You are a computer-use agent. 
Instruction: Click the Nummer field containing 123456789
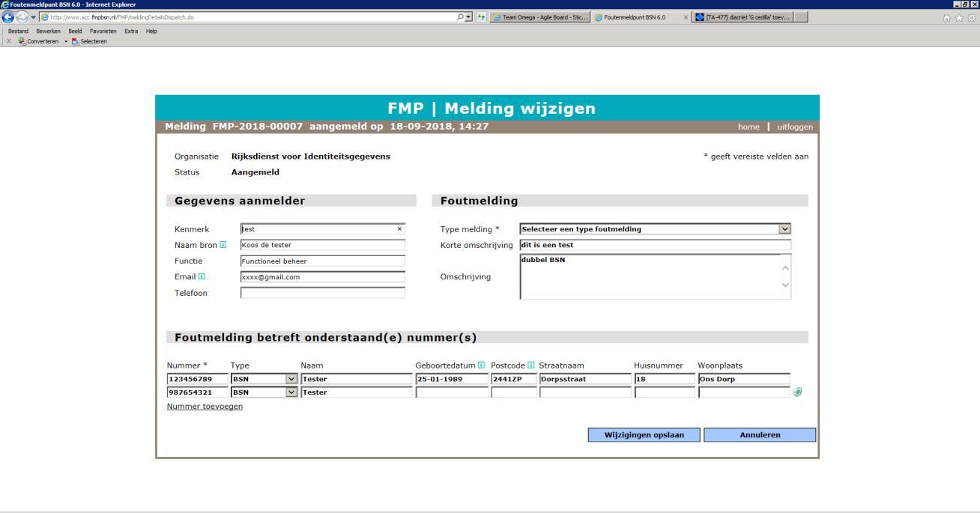(197, 379)
